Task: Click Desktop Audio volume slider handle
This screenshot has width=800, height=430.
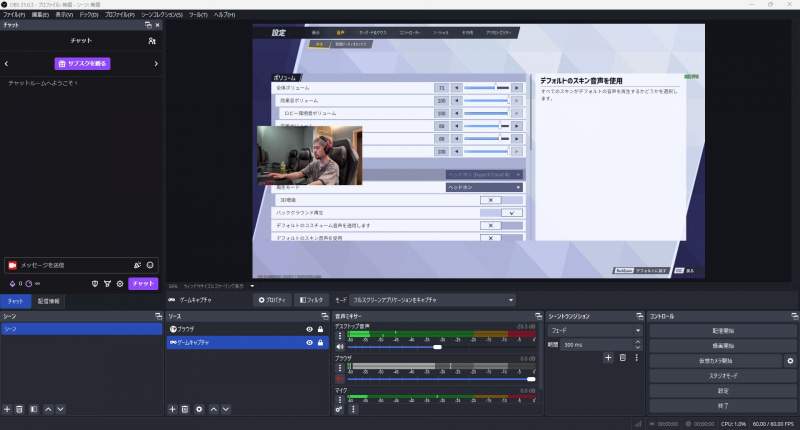Action: click(x=437, y=347)
